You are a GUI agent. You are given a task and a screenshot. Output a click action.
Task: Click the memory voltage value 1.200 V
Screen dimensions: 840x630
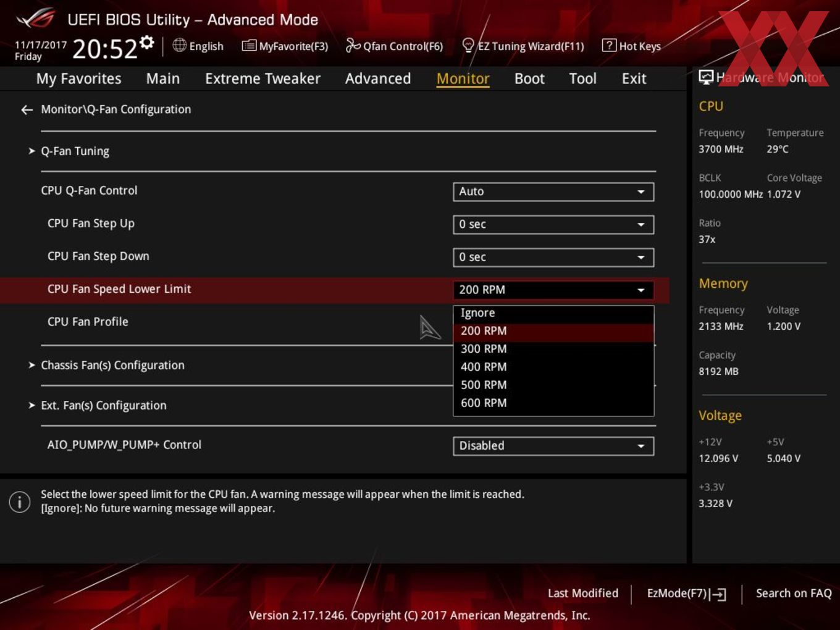(x=783, y=327)
